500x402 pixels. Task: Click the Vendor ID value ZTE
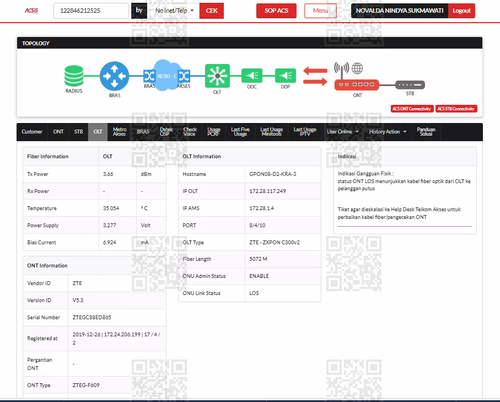77,283
